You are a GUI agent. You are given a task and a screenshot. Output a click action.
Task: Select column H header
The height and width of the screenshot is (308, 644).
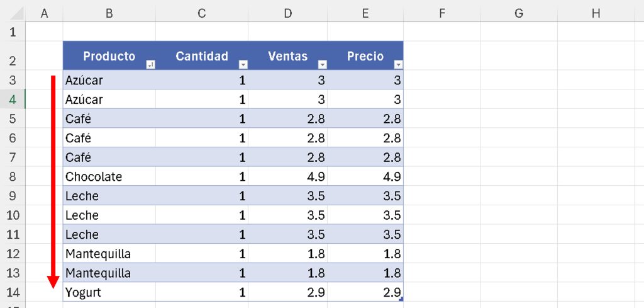click(x=596, y=13)
